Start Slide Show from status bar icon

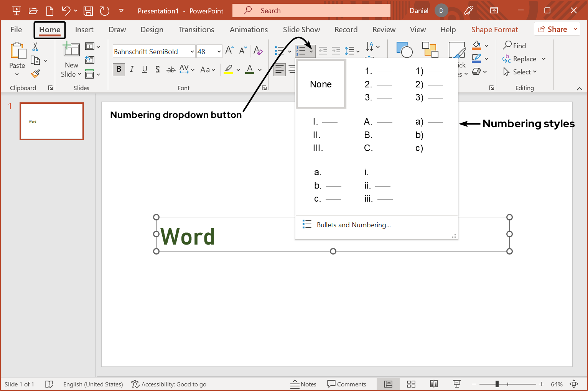[x=456, y=384]
